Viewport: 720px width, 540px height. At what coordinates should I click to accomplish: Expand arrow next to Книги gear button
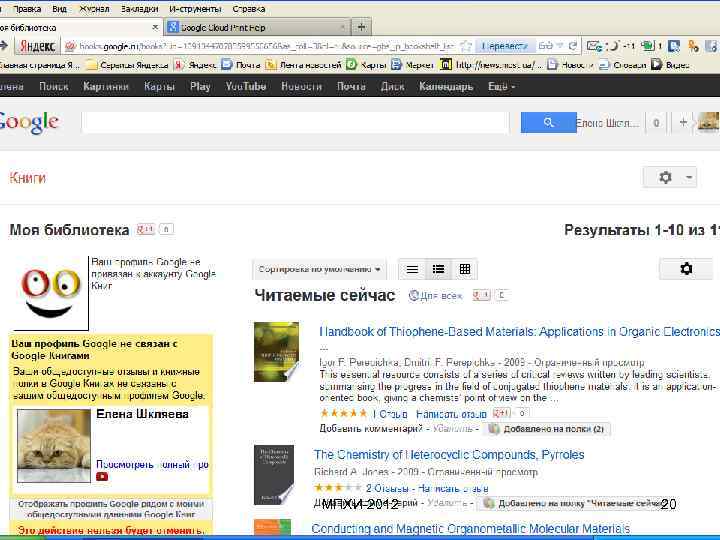click(689, 177)
